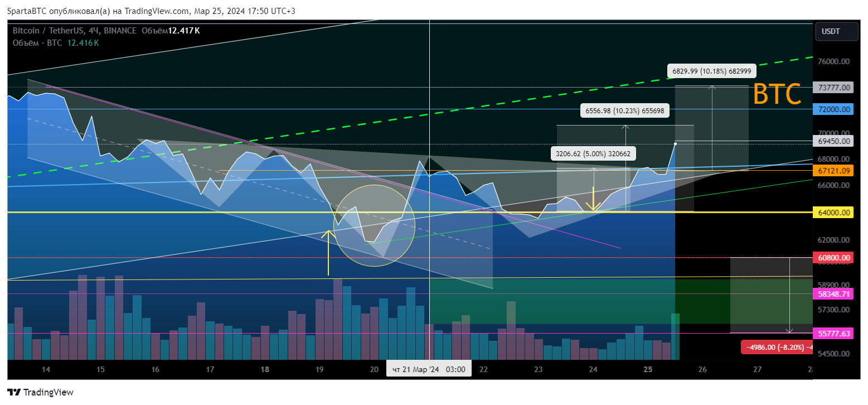Click the 66000.00 axis value
Screen dimensions: 868x405
[x=834, y=185]
